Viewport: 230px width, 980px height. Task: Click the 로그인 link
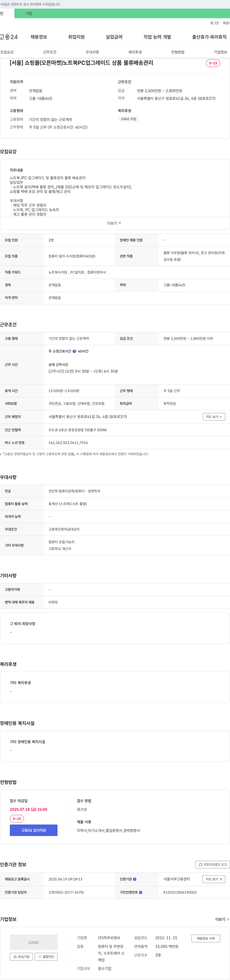tap(214, 23)
